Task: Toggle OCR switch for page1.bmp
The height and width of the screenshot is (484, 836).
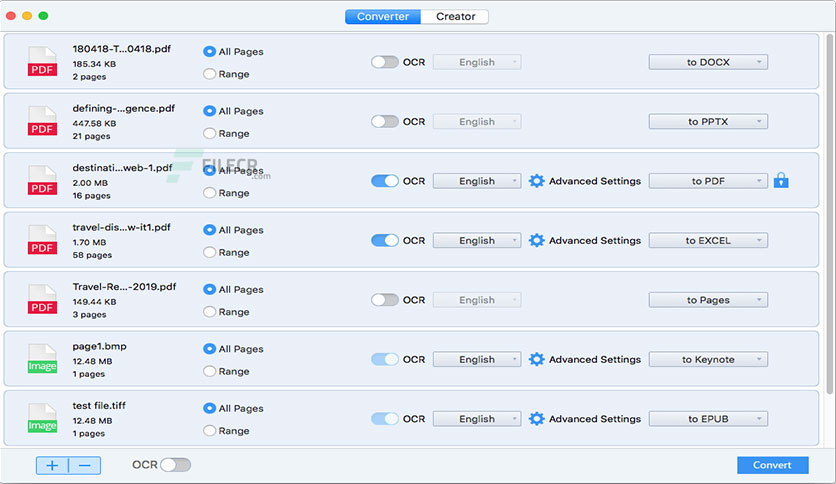Action: pyautogui.click(x=385, y=359)
